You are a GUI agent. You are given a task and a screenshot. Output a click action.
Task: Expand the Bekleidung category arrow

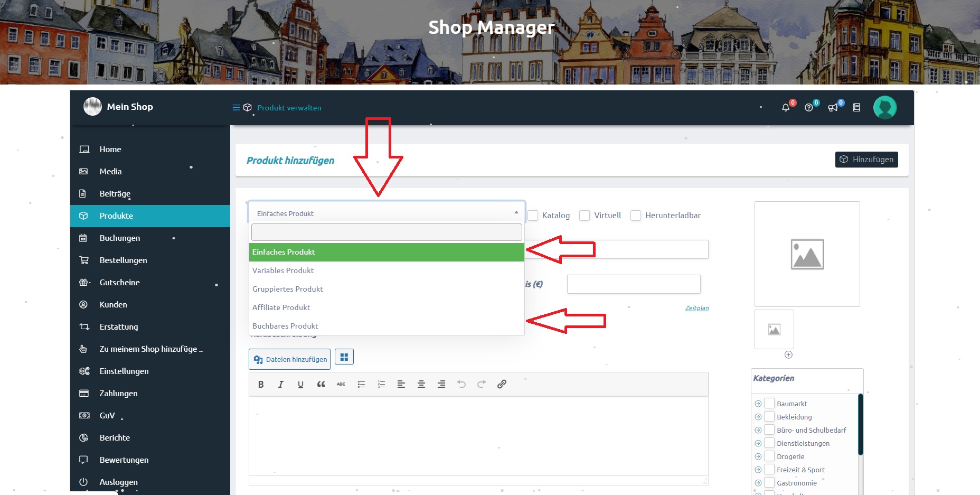coord(758,417)
